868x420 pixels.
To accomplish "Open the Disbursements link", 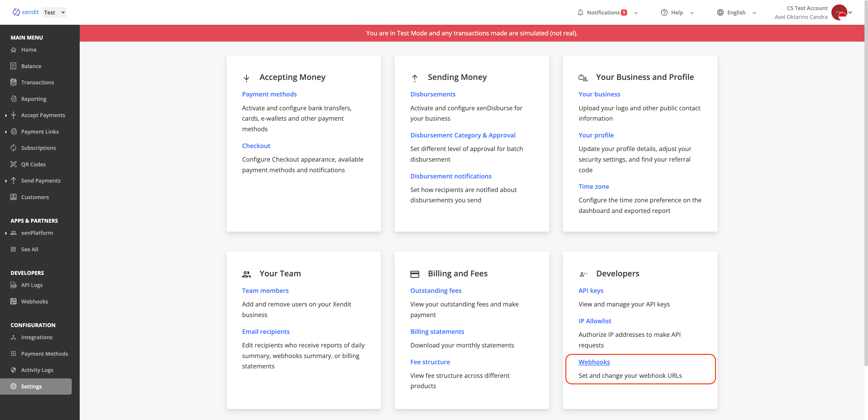I will point(433,94).
